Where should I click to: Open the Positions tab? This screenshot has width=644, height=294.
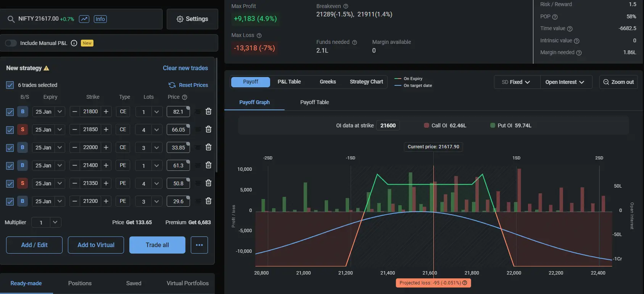click(x=80, y=283)
